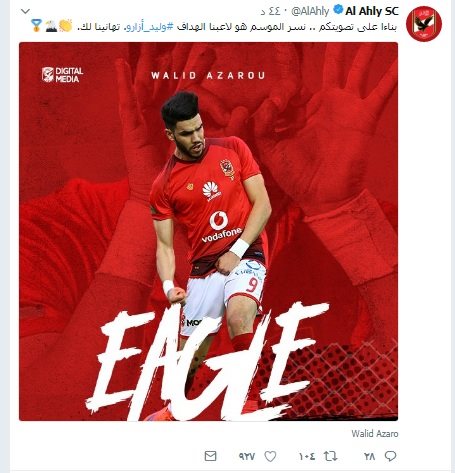This screenshot has height=473, width=455.
Task: Click the reply count ٢٨
Action: (369, 456)
